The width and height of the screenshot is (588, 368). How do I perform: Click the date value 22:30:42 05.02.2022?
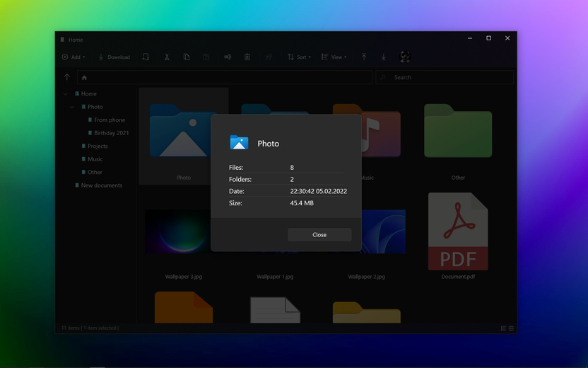318,191
